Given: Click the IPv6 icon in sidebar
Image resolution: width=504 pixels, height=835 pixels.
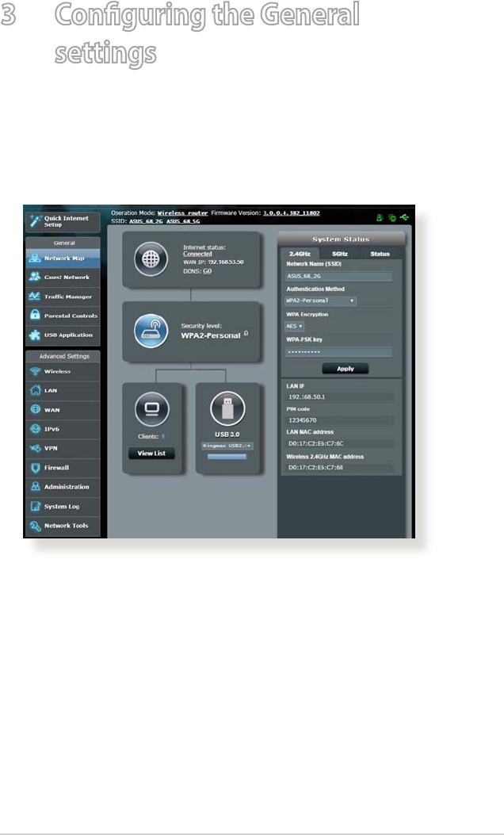Looking at the screenshot, I should (35, 429).
